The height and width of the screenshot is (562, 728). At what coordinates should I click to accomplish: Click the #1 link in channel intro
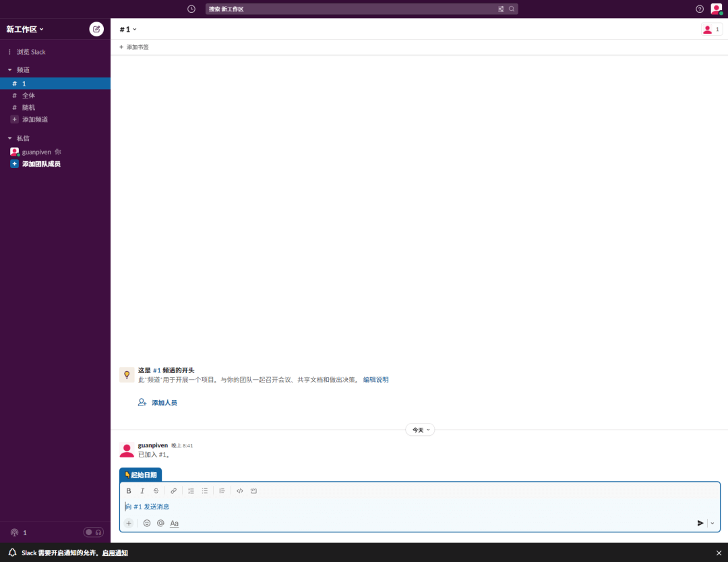pyautogui.click(x=157, y=370)
